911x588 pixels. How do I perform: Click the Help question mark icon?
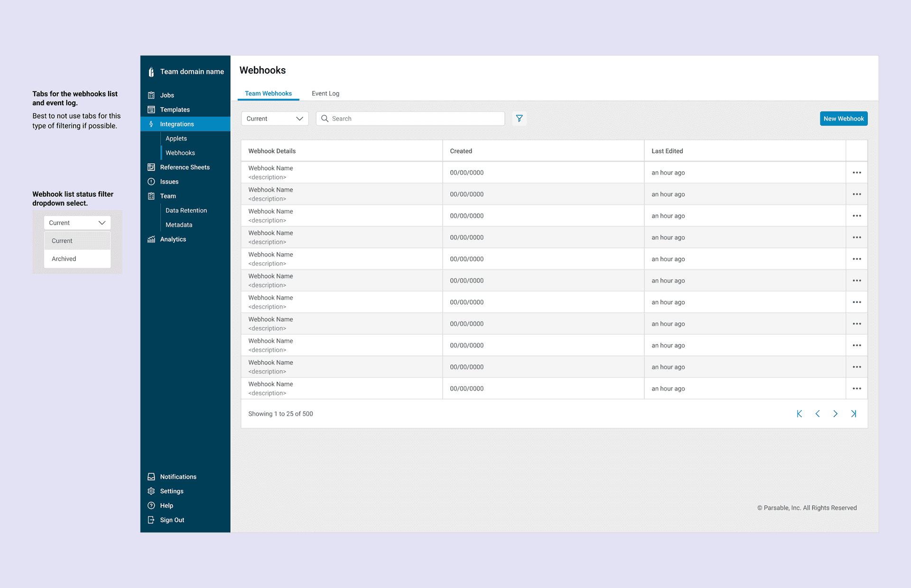click(151, 505)
